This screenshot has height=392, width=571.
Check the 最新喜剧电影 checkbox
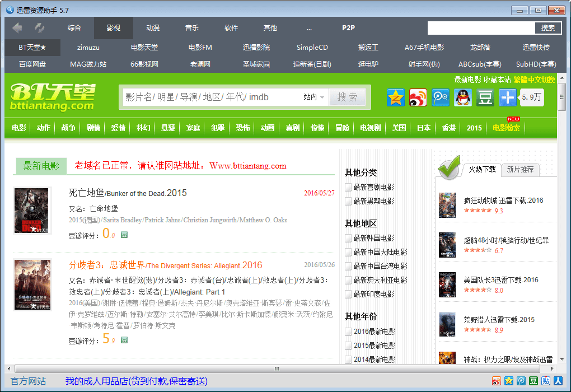pos(348,187)
